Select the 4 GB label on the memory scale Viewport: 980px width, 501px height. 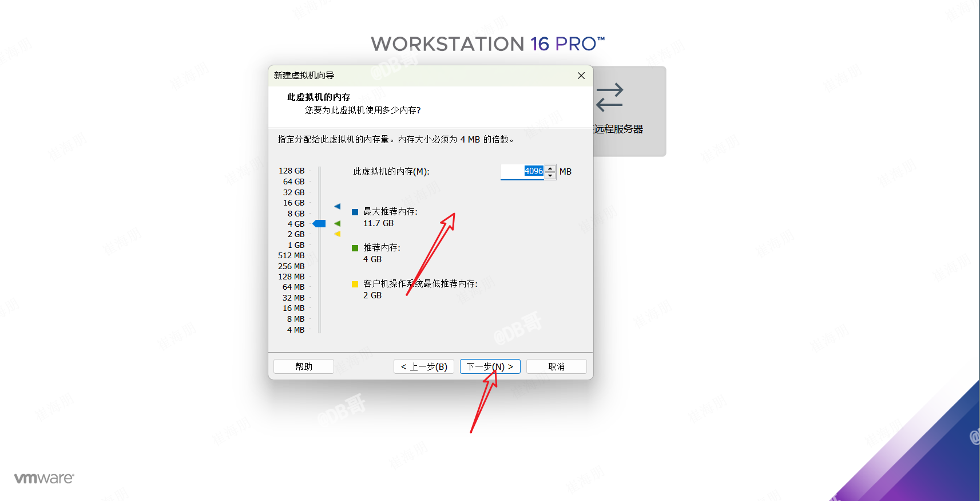coord(296,224)
